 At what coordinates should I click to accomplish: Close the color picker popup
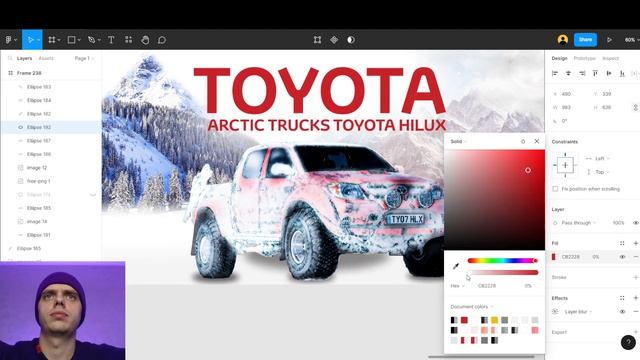[537, 141]
